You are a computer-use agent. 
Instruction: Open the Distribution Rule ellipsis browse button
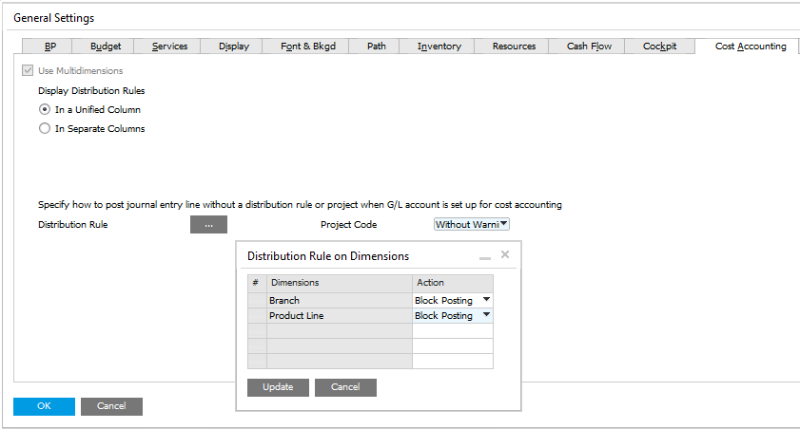click(x=208, y=225)
